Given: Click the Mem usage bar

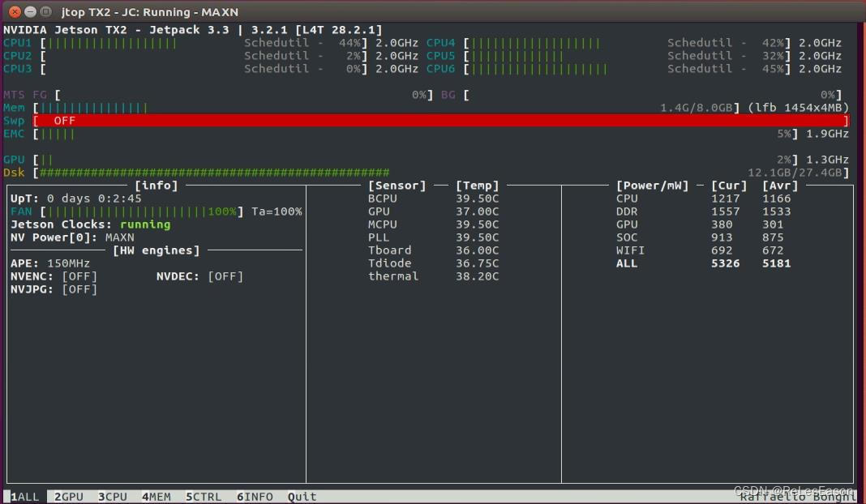Looking at the screenshot, I should coord(387,108).
